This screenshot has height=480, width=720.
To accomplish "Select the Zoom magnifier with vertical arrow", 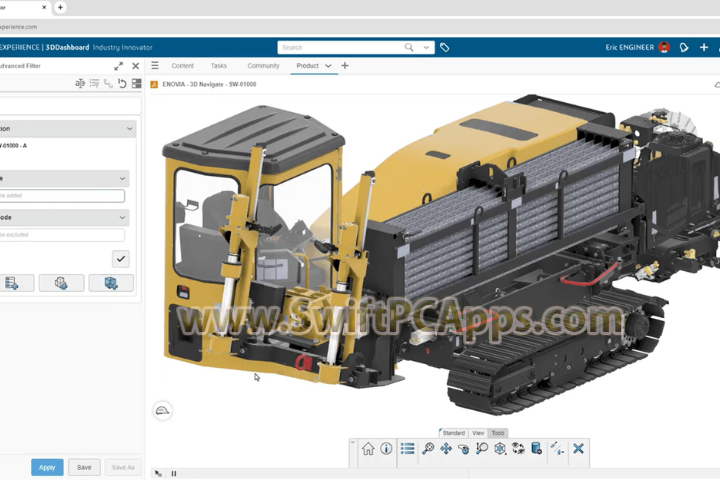I will (x=482, y=448).
